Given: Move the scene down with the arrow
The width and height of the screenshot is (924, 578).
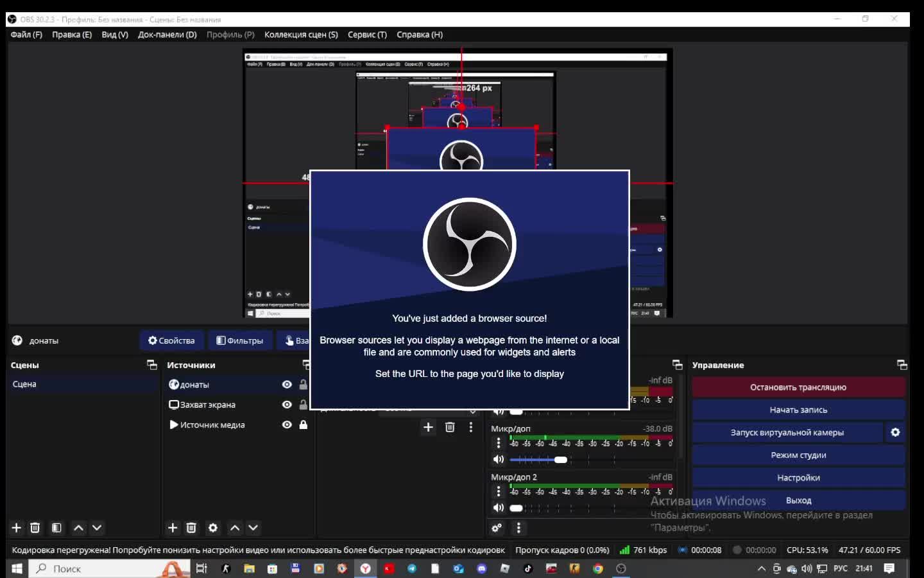Looking at the screenshot, I should click(x=97, y=528).
